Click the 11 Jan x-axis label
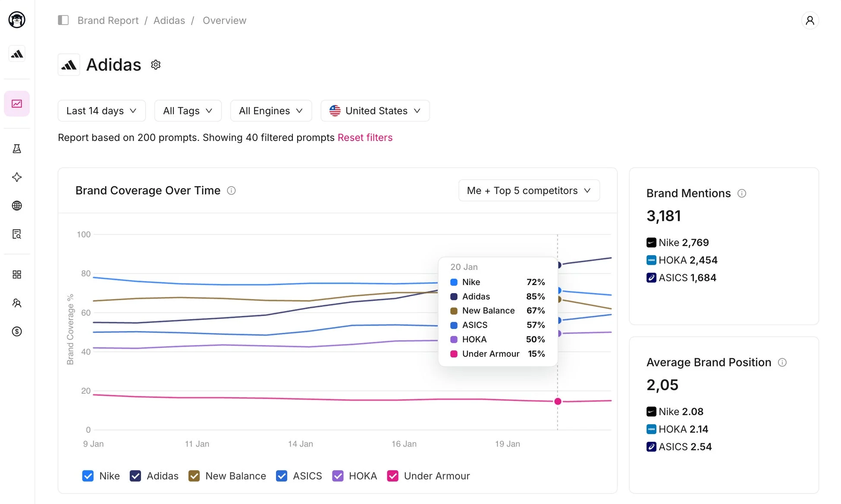Screen dimensions: 841x504 coord(197,444)
